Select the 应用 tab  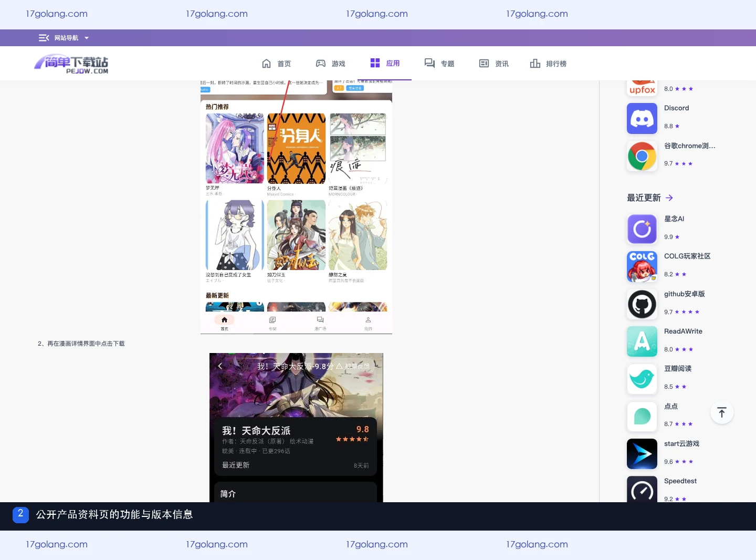(385, 63)
